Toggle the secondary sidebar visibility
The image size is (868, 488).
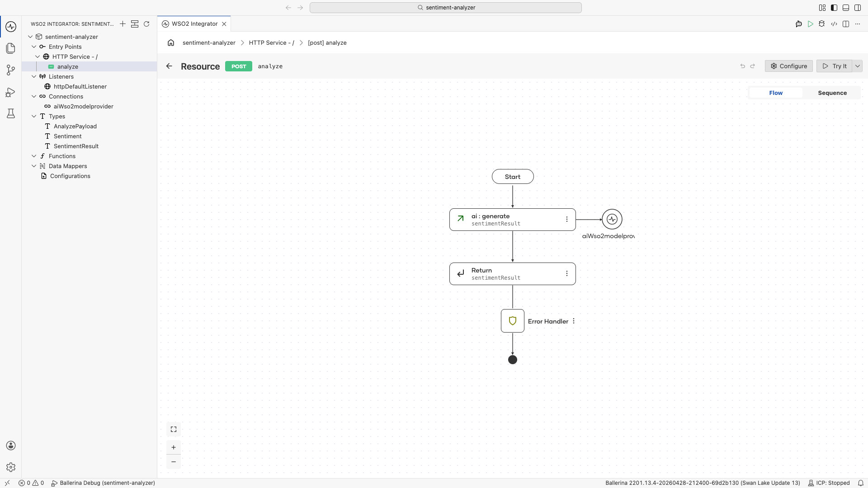(x=858, y=8)
